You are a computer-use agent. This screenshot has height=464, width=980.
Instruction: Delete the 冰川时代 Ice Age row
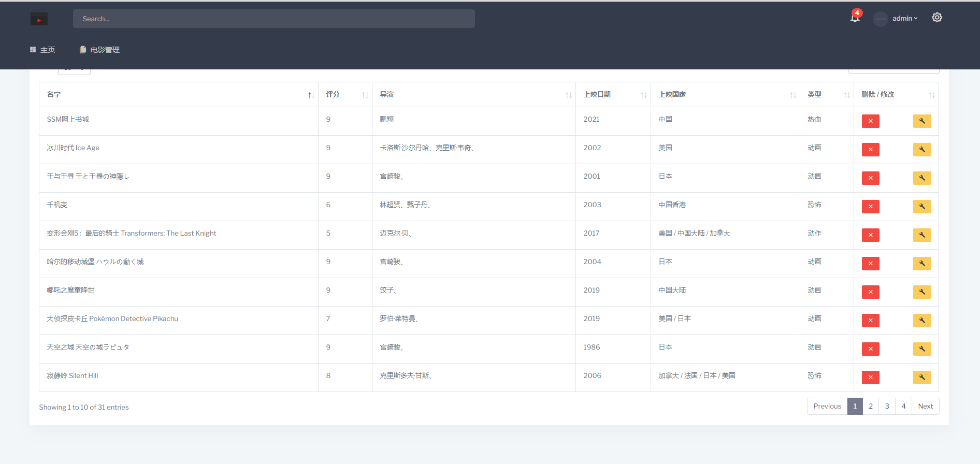tap(870, 150)
